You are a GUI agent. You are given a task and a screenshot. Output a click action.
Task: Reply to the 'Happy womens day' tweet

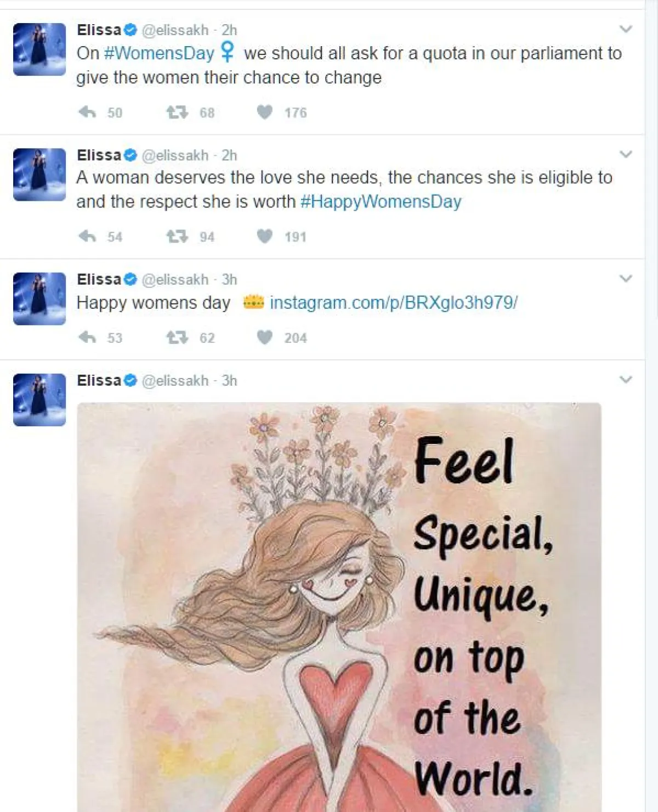point(88,337)
